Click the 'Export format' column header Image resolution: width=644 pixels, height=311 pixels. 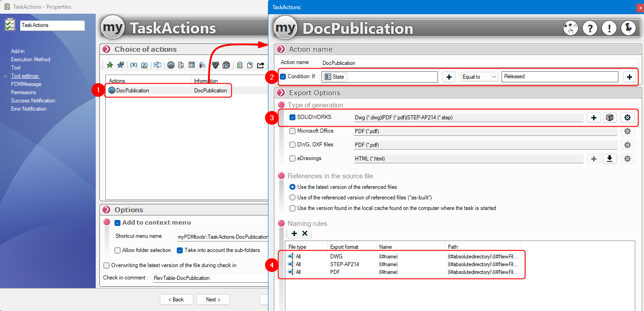(351, 247)
